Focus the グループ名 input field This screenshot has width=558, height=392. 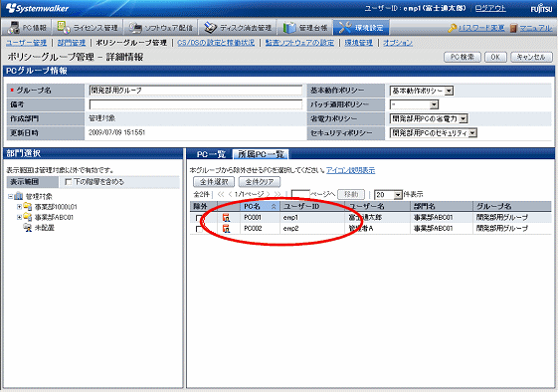coord(196,91)
